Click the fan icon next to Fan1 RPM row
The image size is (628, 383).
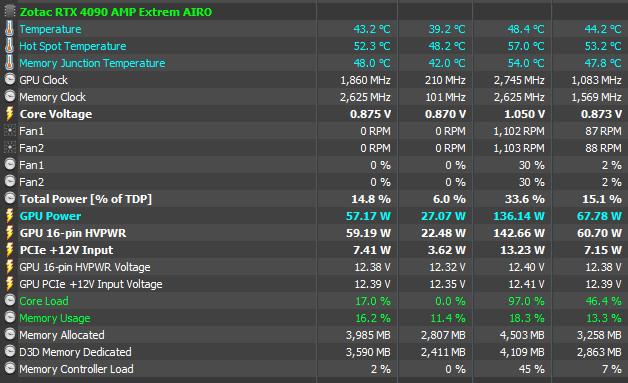(10, 131)
